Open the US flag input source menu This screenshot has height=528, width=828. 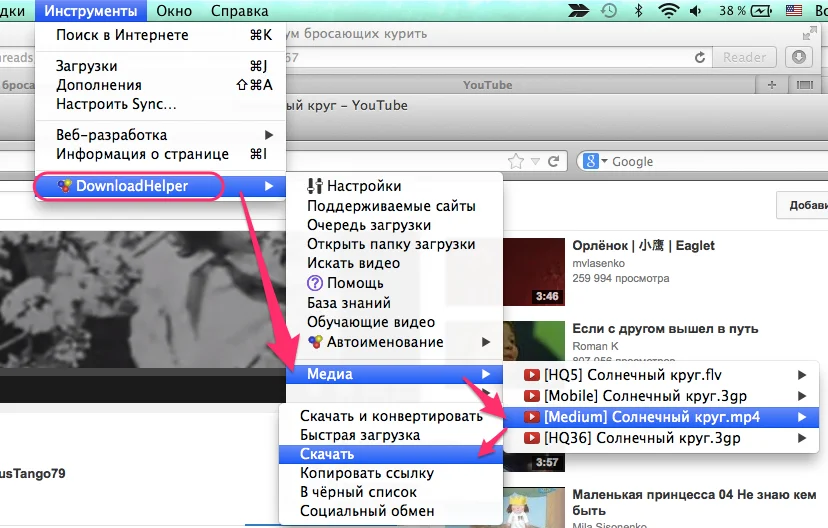(x=794, y=10)
